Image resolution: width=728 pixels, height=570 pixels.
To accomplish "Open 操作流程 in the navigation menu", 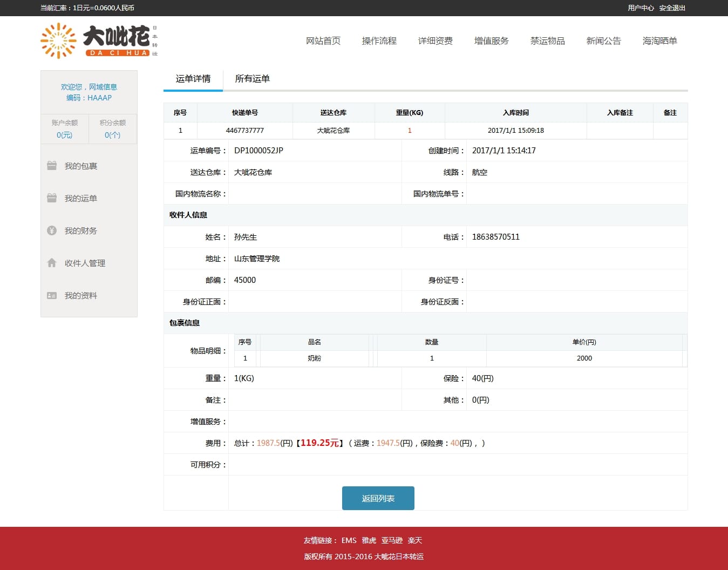I will click(379, 41).
